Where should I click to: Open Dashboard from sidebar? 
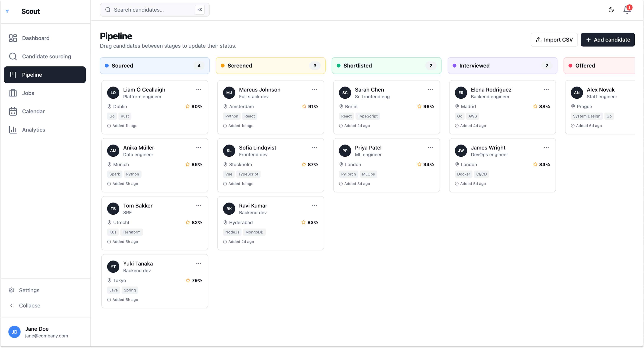pos(36,38)
